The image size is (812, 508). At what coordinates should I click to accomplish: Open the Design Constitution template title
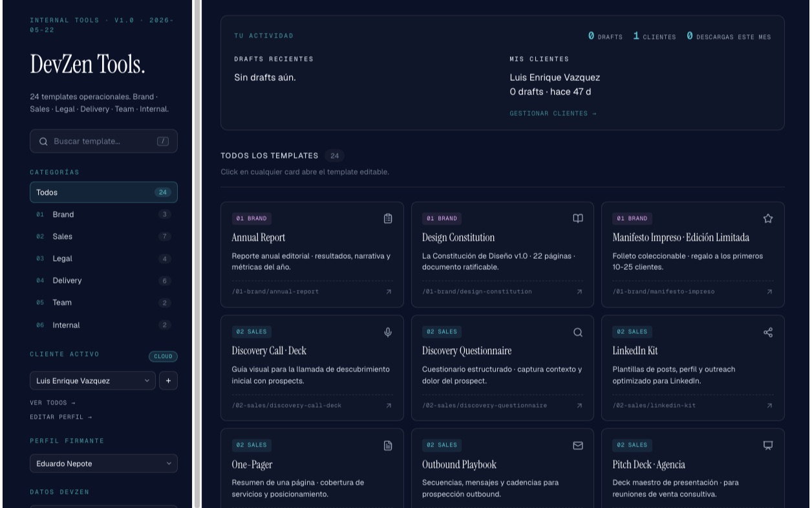point(458,237)
